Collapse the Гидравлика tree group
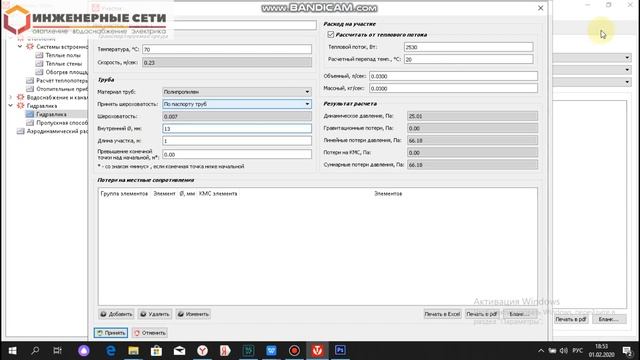 click(11, 106)
